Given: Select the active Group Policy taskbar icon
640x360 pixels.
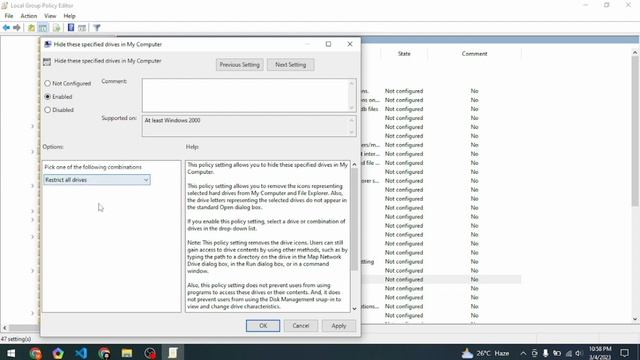Looking at the screenshot, I should pos(173,353).
